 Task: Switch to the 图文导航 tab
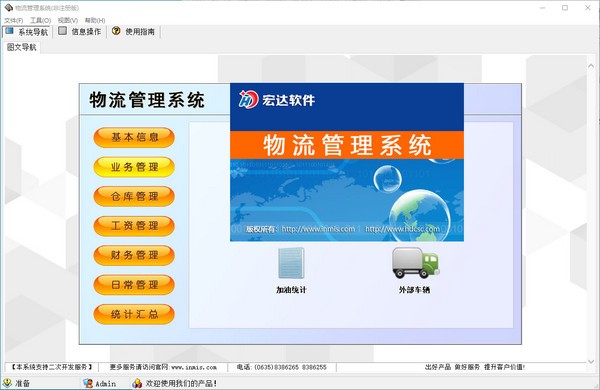click(x=22, y=47)
